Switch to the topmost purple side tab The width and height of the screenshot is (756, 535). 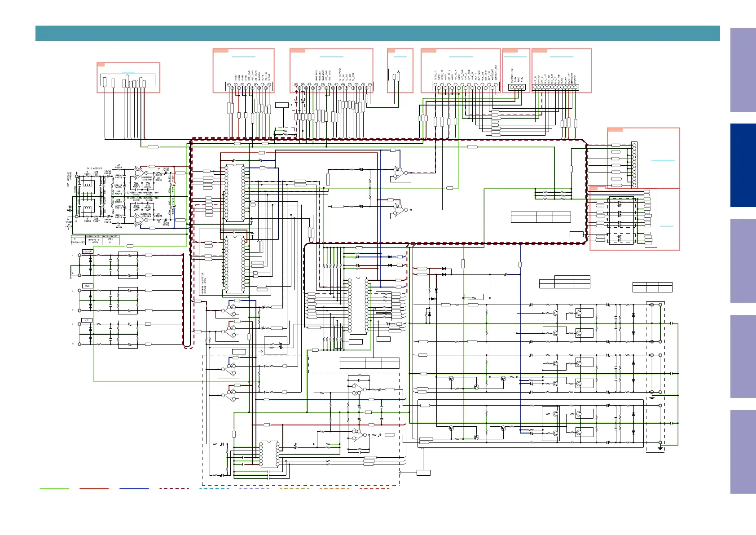[x=743, y=70]
